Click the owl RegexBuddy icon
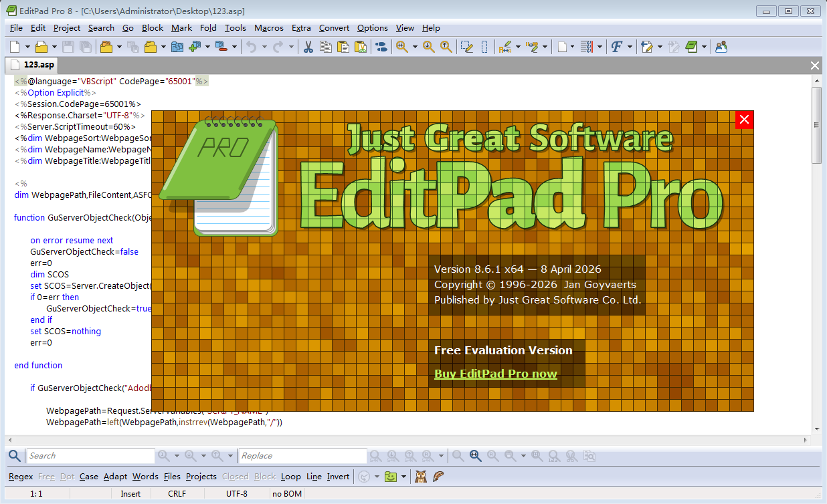 coord(421,477)
